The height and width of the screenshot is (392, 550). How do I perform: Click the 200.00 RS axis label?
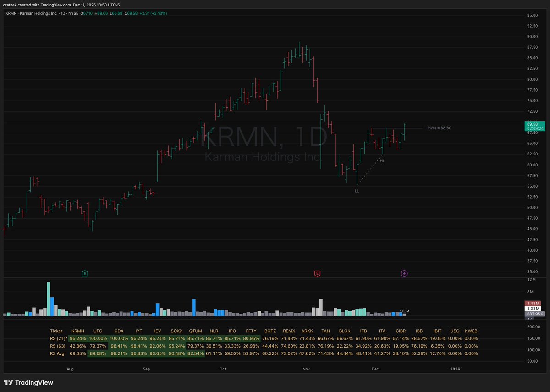[x=533, y=327]
